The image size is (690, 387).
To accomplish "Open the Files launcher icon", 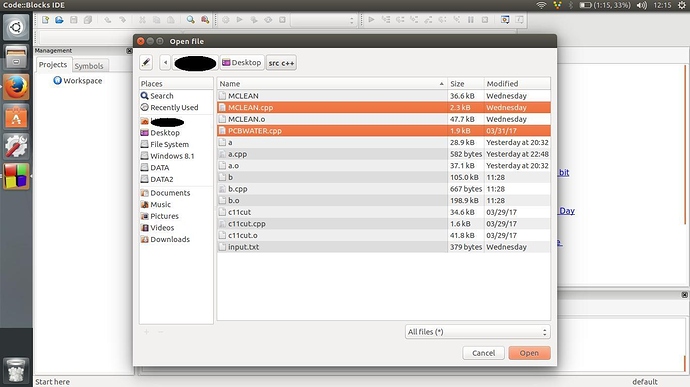I will click(x=16, y=57).
